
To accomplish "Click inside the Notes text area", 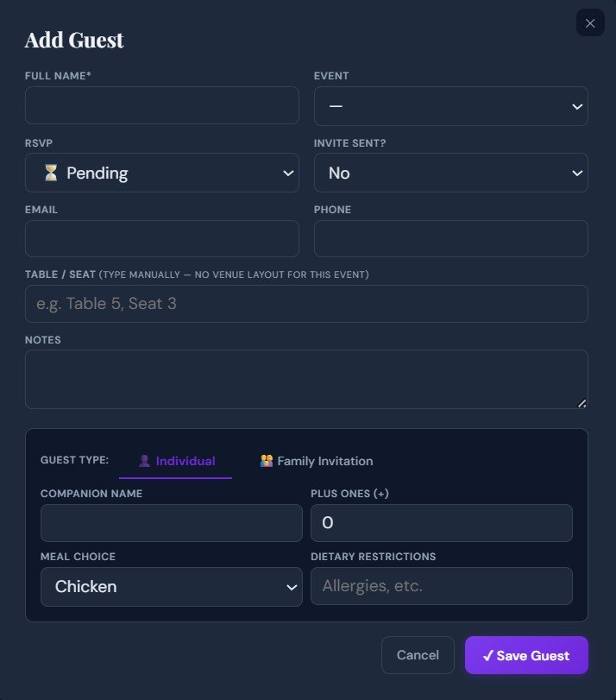I will (x=305, y=378).
